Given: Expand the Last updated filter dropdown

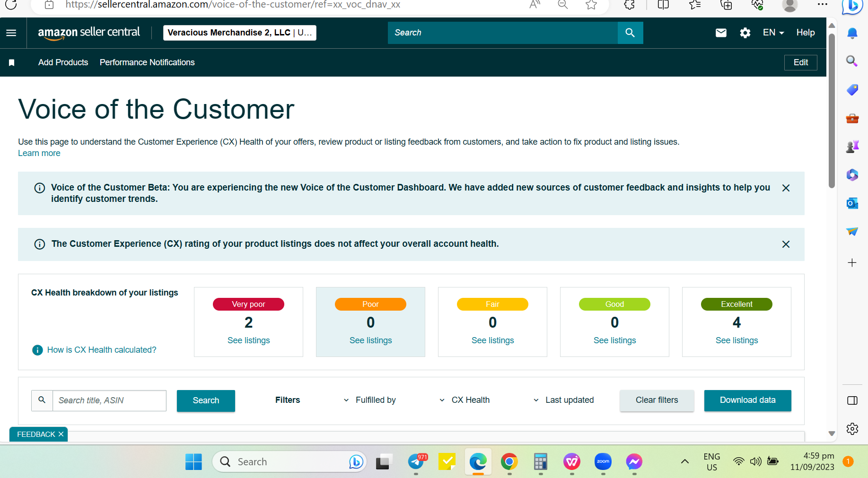Looking at the screenshot, I should pyautogui.click(x=563, y=400).
